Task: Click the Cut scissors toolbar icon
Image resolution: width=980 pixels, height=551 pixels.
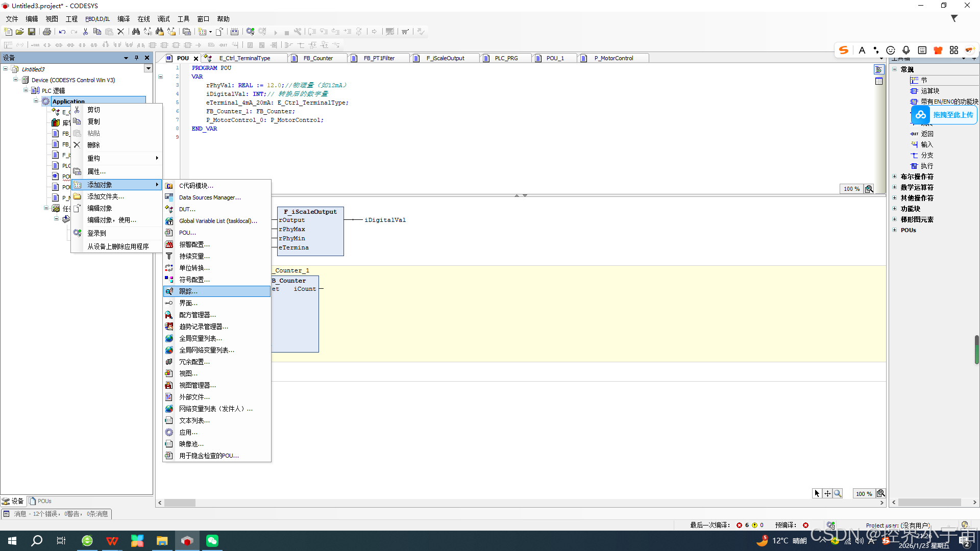Action: tap(85, 32)
